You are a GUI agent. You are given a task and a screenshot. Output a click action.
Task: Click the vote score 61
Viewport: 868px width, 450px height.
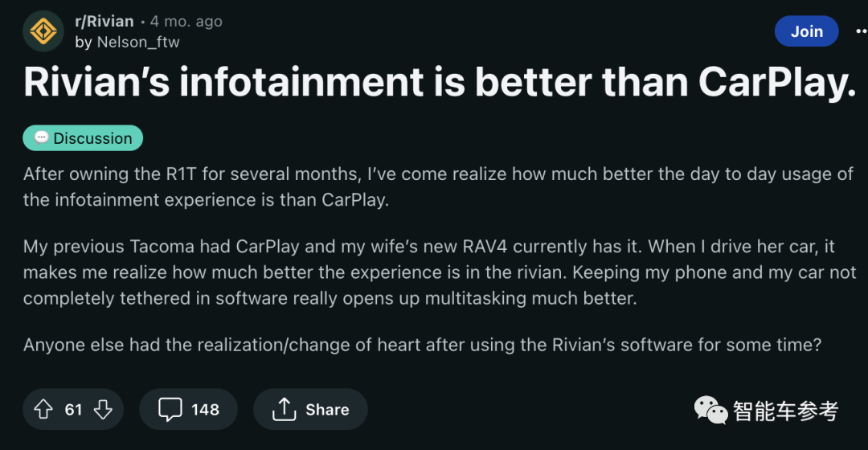73,410
